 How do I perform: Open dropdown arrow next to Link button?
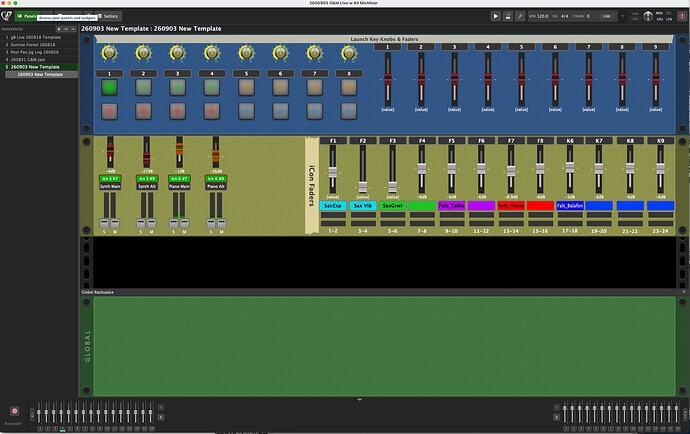click(x=622, y=16)
